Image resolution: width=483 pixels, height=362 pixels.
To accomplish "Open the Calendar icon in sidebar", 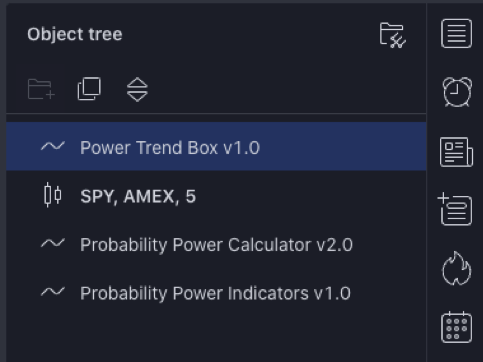I will [x=456, y=327].
